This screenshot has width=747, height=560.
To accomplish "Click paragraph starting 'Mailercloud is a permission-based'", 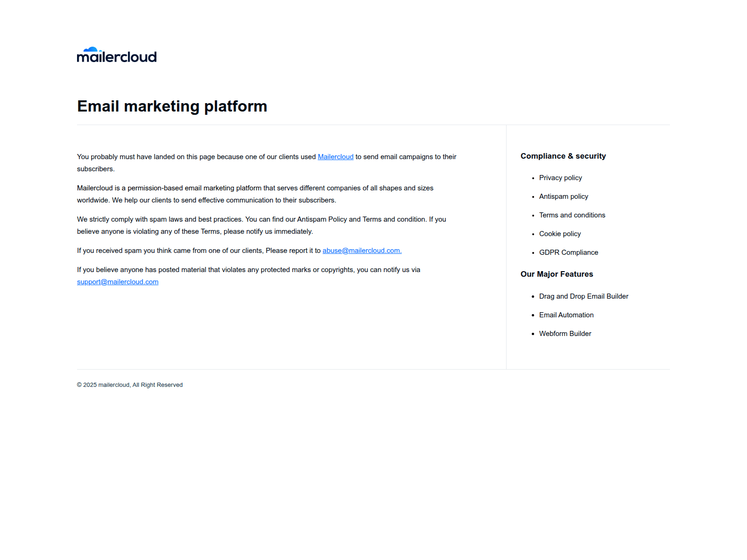I will [x=255, y=194].
